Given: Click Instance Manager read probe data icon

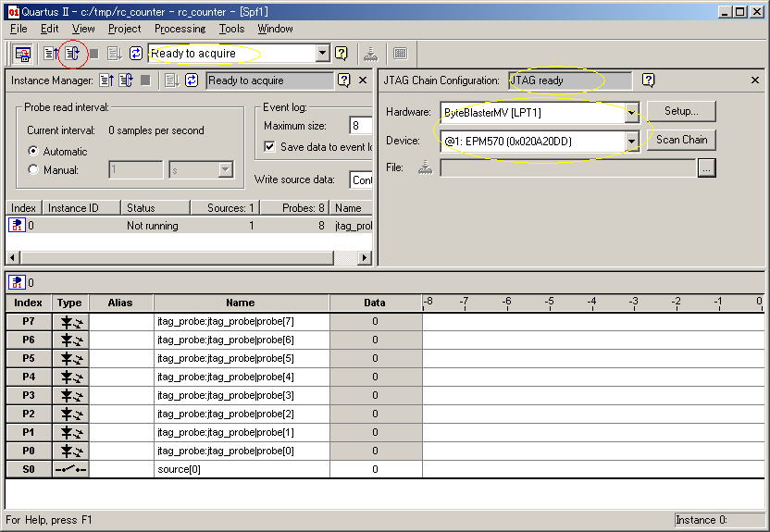Looking at the screenshot, I should click(106, 80).
